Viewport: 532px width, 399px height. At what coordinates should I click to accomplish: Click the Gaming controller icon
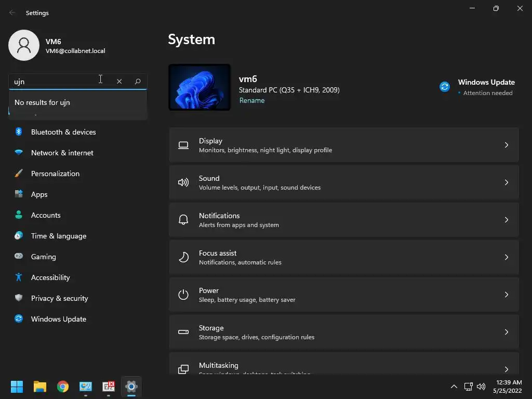pos(19,256)
